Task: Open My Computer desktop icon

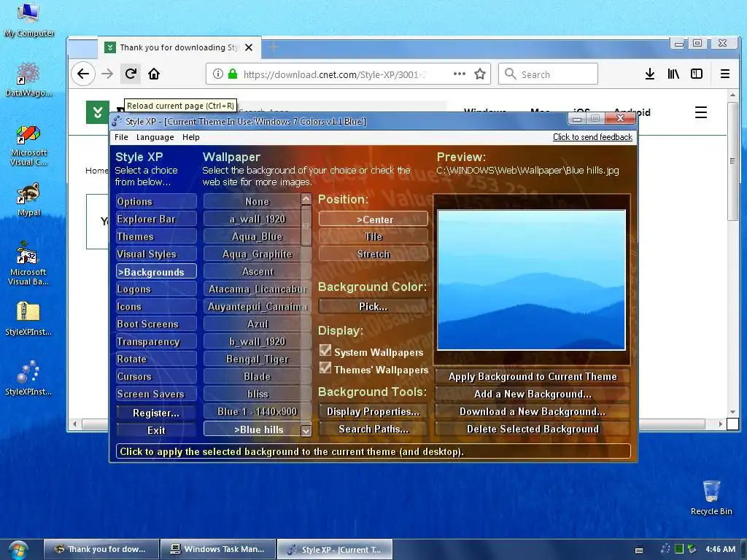Action: (x=28, y=20)
